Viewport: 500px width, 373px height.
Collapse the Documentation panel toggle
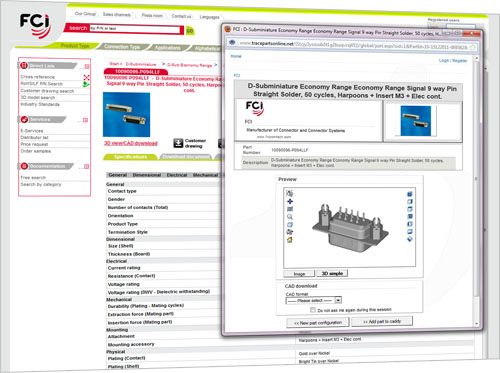[x=86, y=166]
